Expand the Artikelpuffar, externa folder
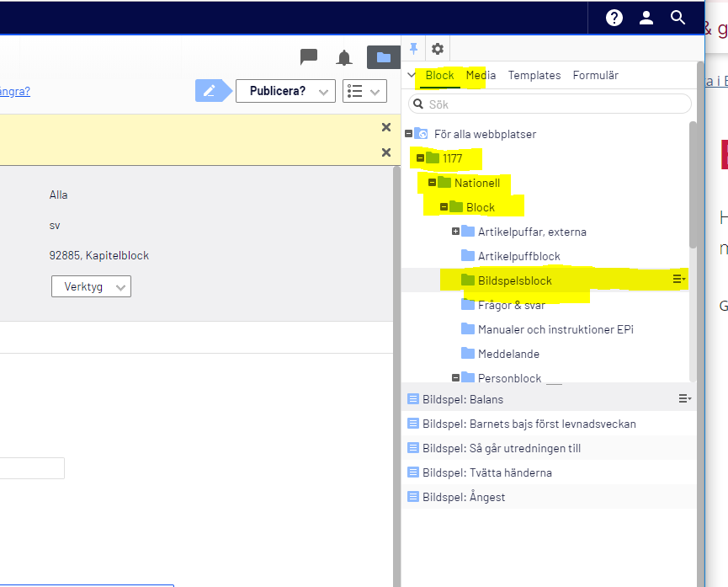The width and height of the screenshot is (728, 587). click(x=455, y=232)
